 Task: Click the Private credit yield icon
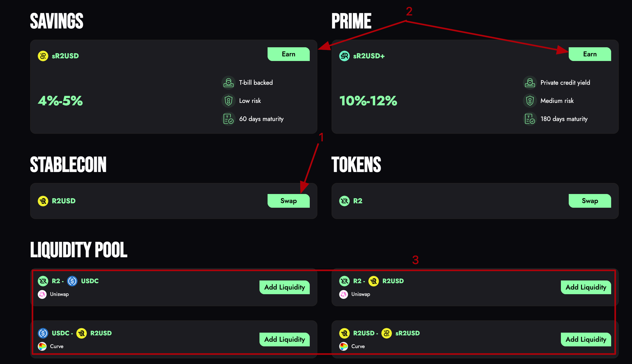(530, 83)
